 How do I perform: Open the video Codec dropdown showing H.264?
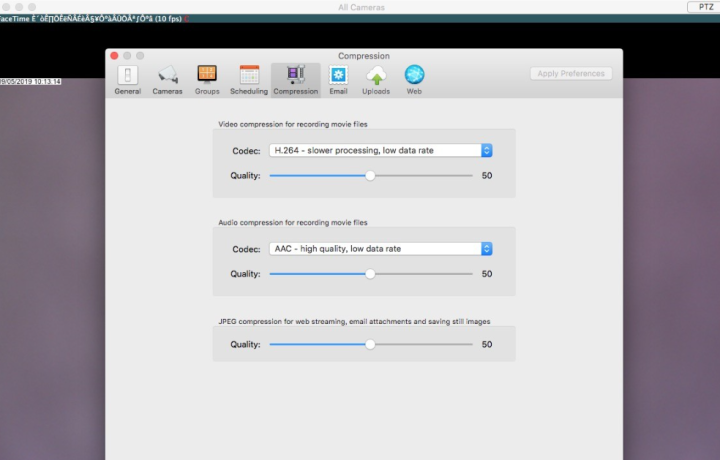coord(381,151)
